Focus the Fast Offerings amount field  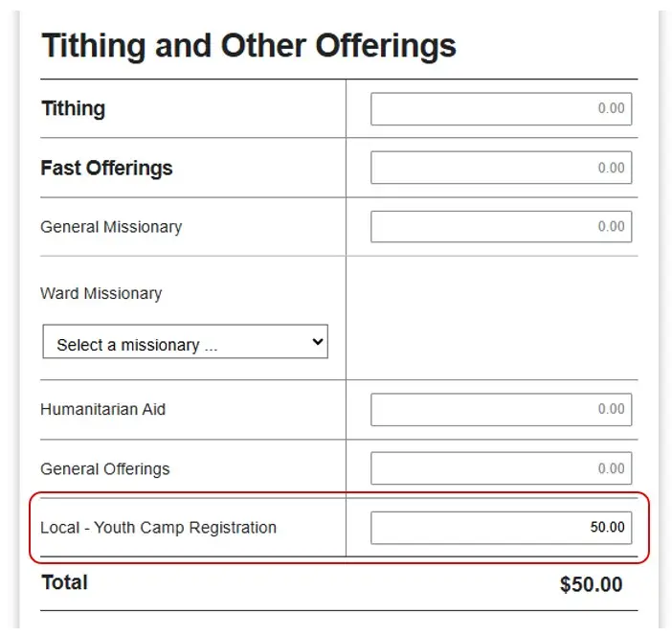click(501, 168)
